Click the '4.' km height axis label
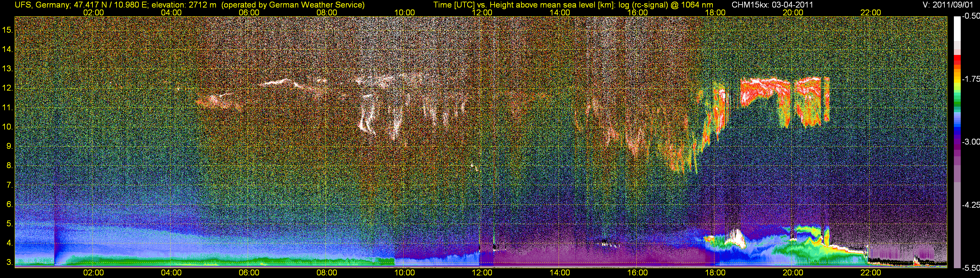 pyautogui.click(x=9, y=243)
